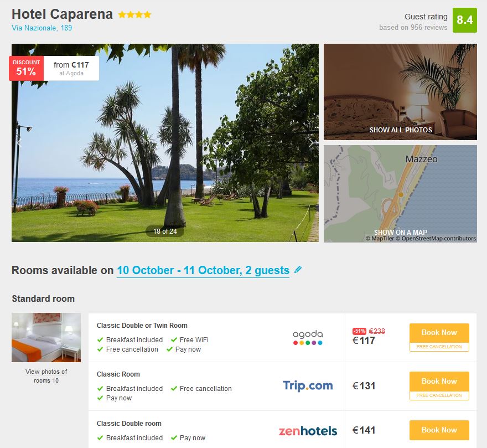Click the zenhotels logo
Screen dimensions: 487x448
pos(308,431)
